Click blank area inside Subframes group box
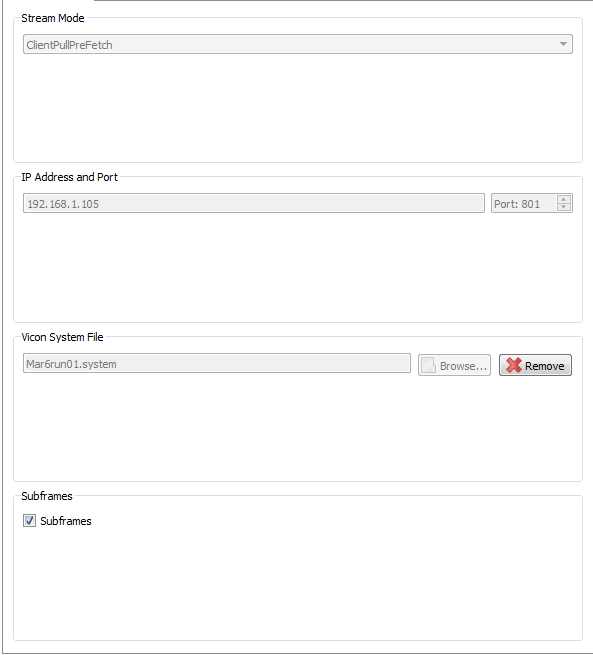This screenshot has height=655, width=593. click(298, 585)
